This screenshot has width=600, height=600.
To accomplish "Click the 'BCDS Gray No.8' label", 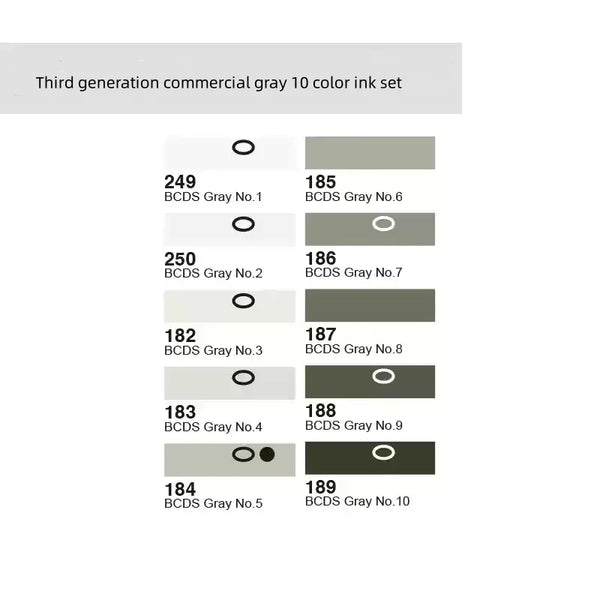I will tap(354, 349).
